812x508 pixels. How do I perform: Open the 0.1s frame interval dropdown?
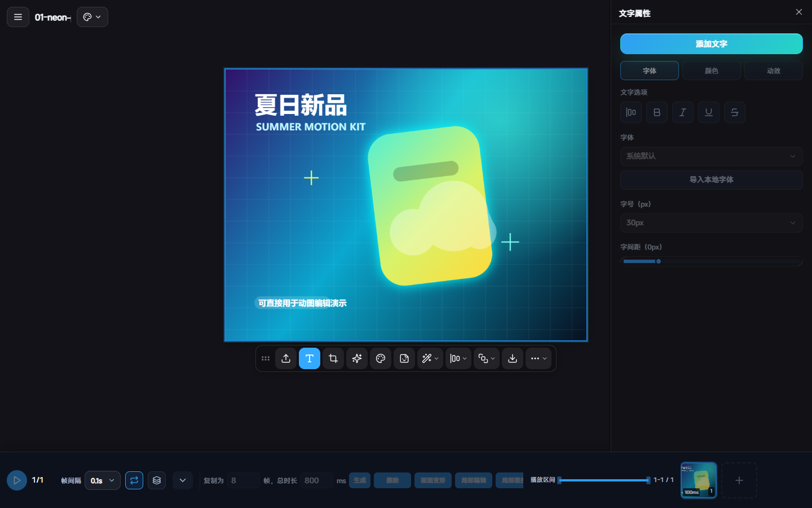point(103,480)
